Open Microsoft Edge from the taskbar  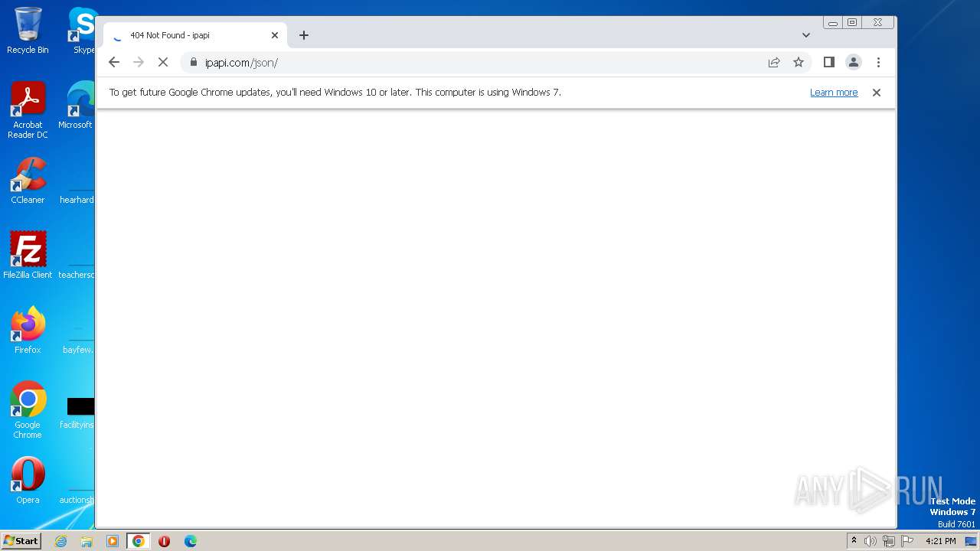coord(191,541)
